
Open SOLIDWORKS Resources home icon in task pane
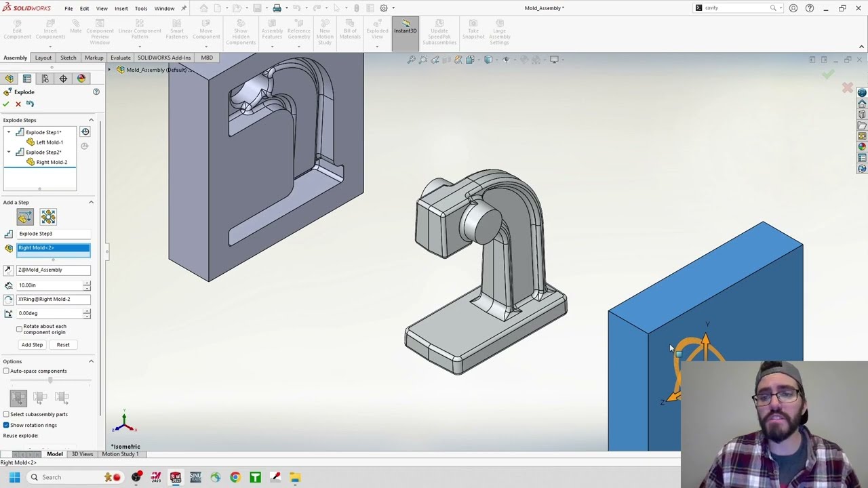point(862,104)
